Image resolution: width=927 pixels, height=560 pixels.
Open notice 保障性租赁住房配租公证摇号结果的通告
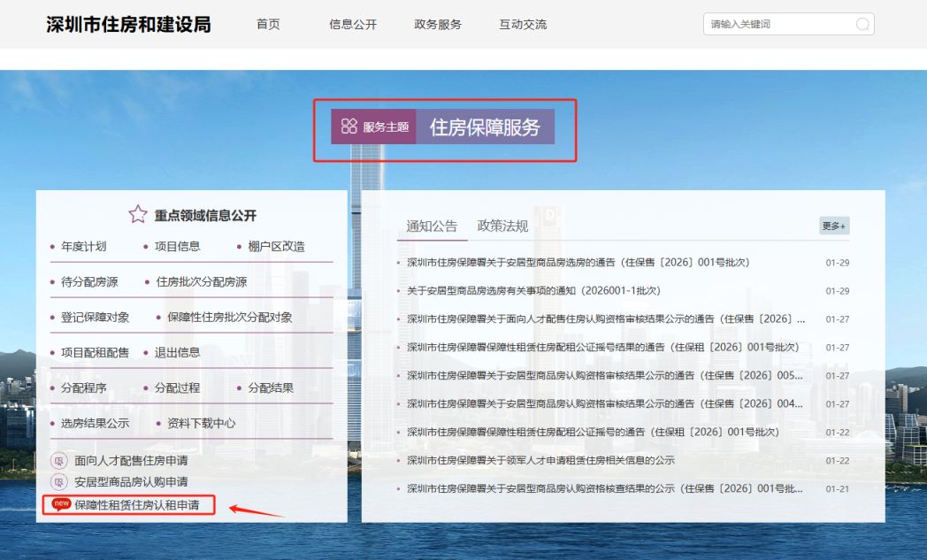(603, 347)
